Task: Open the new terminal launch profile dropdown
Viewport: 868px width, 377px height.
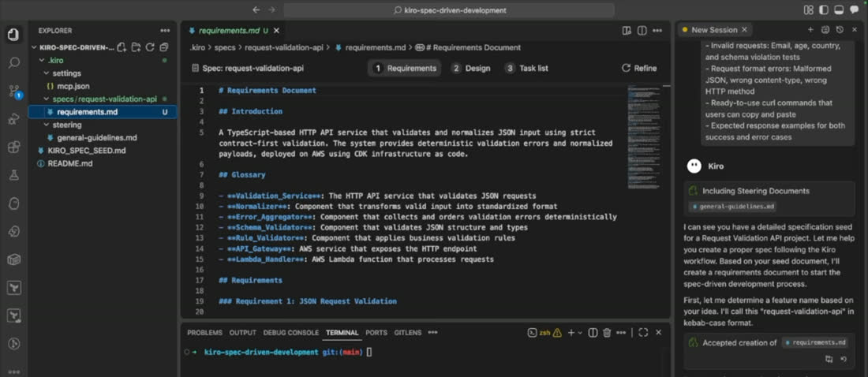Action: [580, 333]
